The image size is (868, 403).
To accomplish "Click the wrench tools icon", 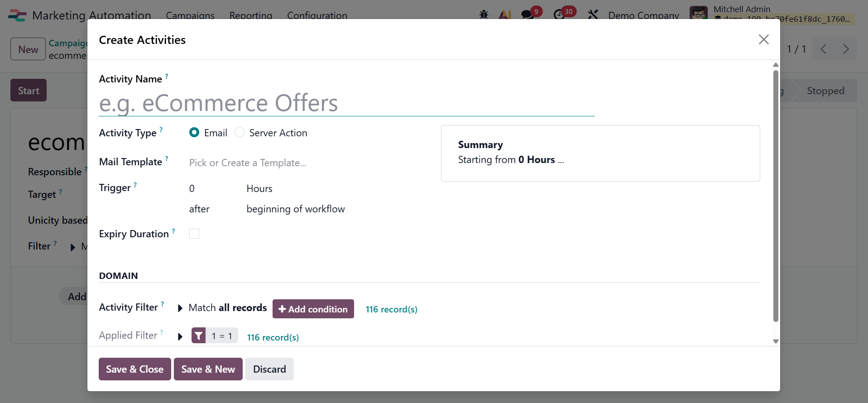I will pyautogui.click(x=593, y=14).
